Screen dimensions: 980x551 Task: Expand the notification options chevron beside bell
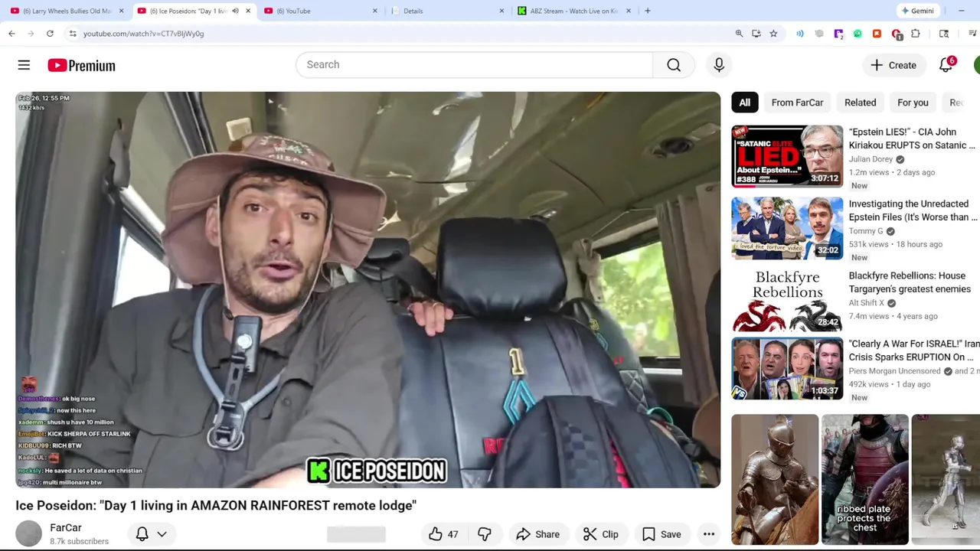[x=162, y=534]
